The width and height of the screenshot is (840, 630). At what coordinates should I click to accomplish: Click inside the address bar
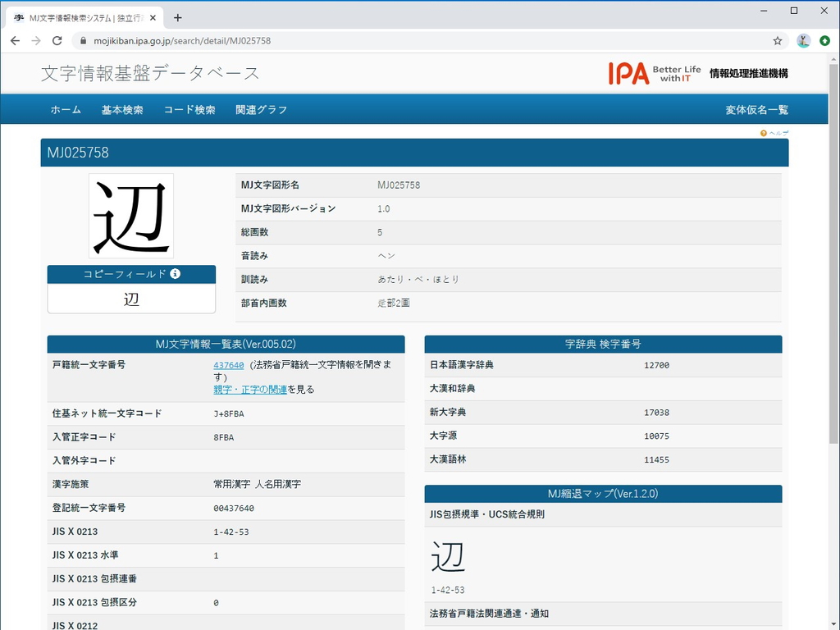pos(246,39)
